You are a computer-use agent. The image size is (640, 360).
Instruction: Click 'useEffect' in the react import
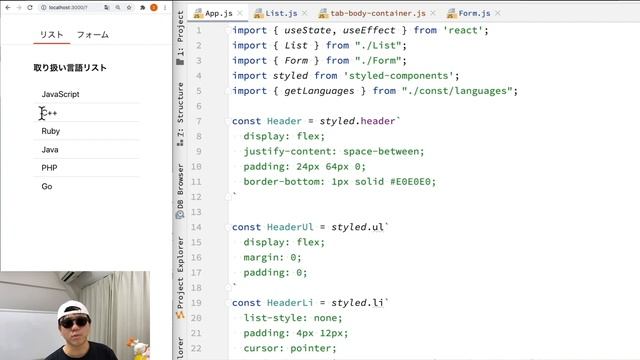point(369,31)
